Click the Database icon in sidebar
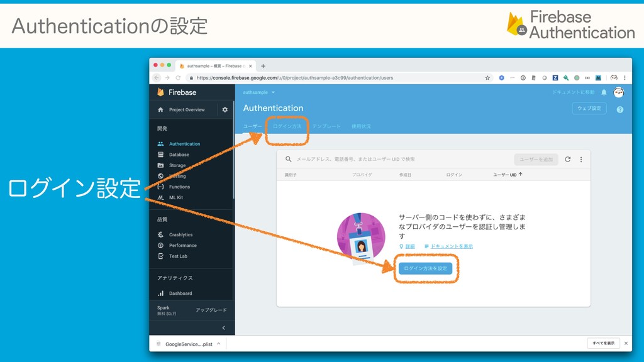644x362 pixels. 160,155
